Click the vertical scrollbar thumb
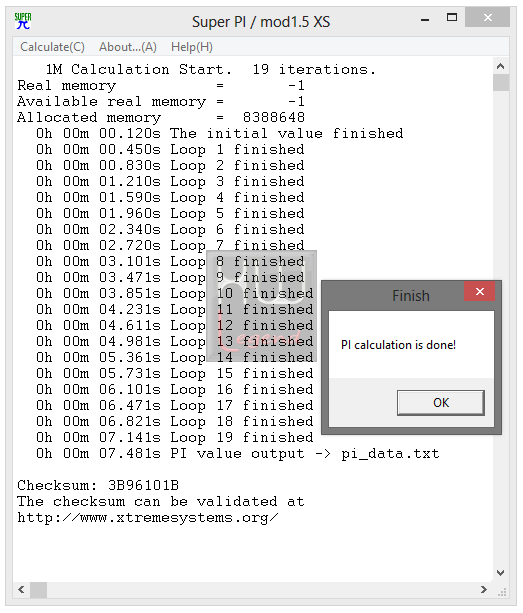The height and width of the screenshot is (613, 523). pyautogui.click(x=500, y=82)
